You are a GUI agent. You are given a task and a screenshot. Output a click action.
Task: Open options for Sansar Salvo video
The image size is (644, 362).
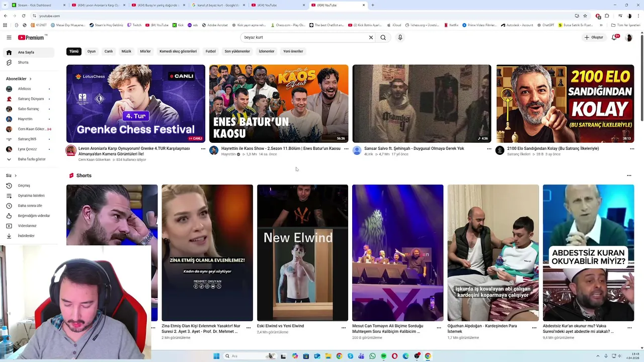pyautogui.click(x=489, y=149)
